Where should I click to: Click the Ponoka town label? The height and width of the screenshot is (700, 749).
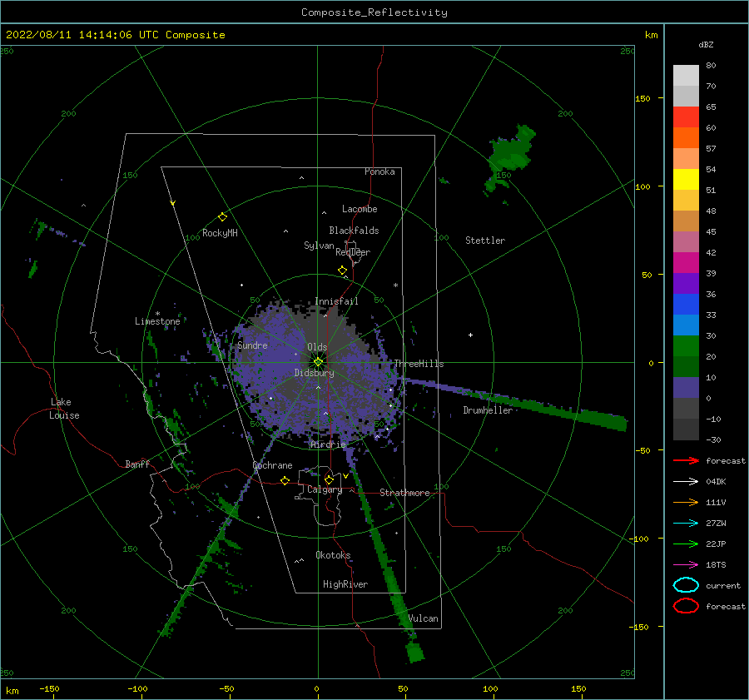pyautogui.click(x=379, y=171)
